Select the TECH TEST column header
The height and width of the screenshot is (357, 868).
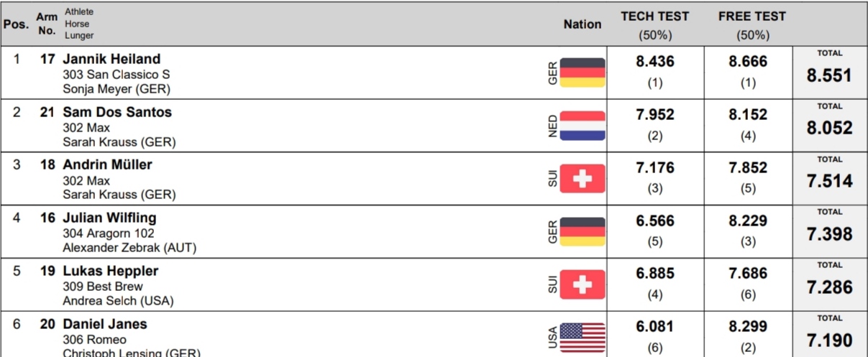655,25
